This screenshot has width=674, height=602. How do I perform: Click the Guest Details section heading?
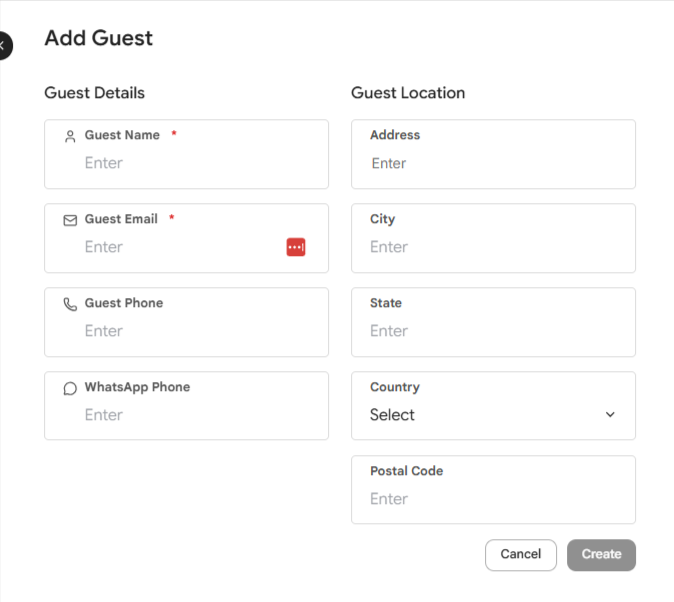coord(95,93)
